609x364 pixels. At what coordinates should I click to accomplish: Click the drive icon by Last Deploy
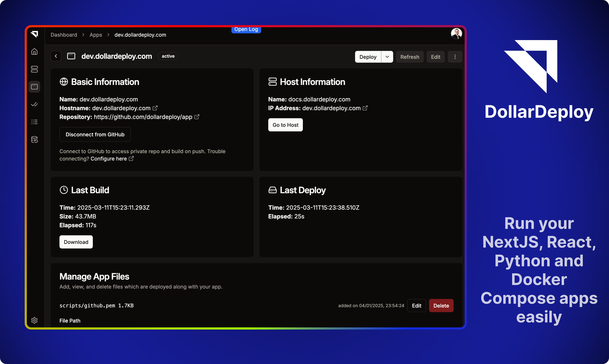(272, 190)
